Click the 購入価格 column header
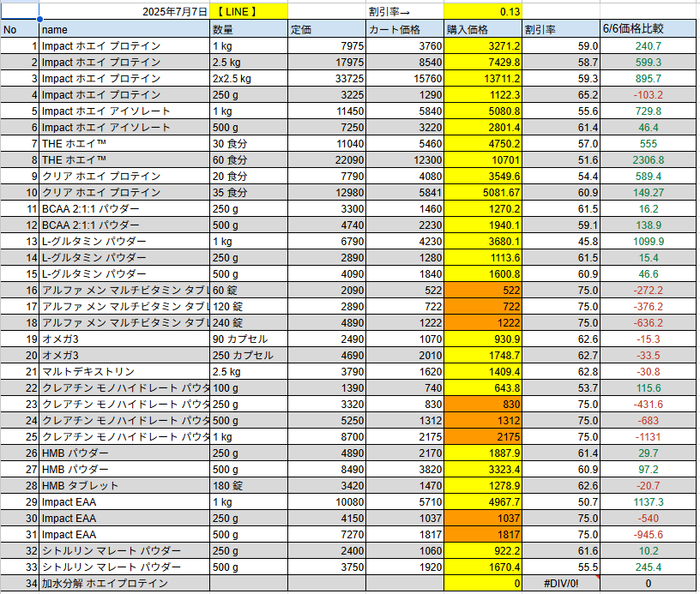Screen dimensions: 700x594 pos(483,29)
